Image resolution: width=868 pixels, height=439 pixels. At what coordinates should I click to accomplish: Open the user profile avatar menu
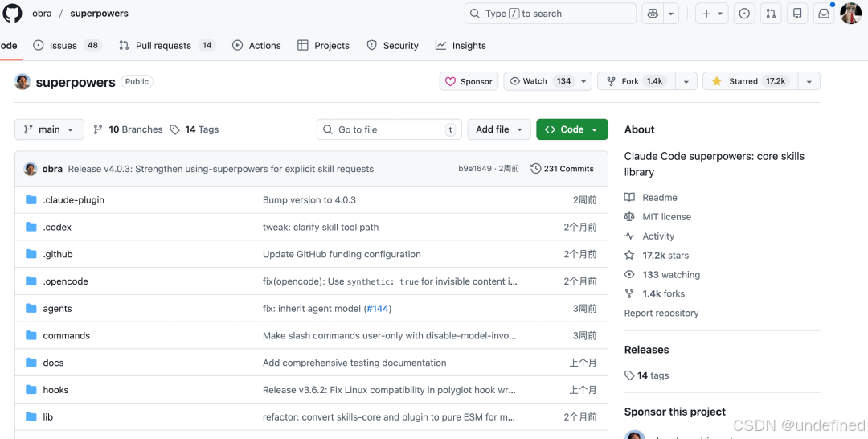[x=851, y=14]
